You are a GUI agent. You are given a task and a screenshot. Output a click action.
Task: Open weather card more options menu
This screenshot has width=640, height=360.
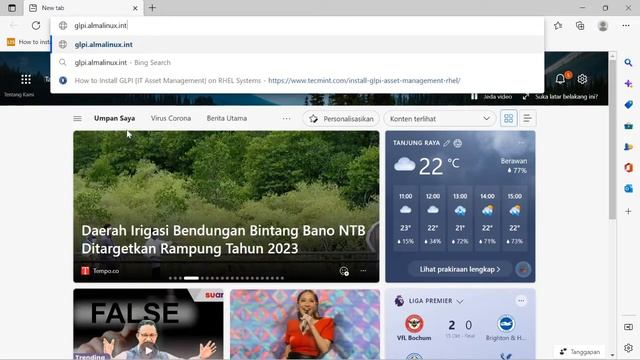click(x=521, y=143)
